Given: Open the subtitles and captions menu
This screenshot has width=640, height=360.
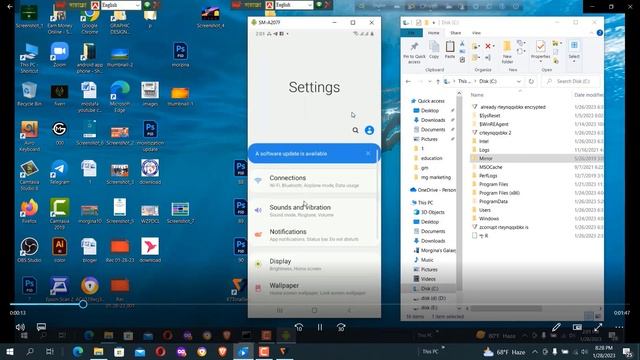Looking at the screenshot, I should coord(41,327).
